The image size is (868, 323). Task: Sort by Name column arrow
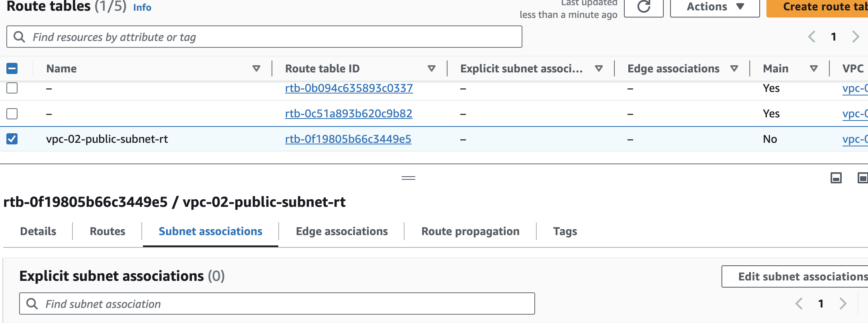pyautogui.click(x=256, y=68)
